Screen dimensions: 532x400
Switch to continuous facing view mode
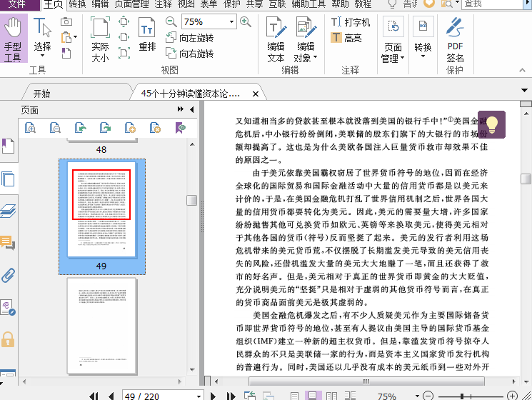(350, 396)
